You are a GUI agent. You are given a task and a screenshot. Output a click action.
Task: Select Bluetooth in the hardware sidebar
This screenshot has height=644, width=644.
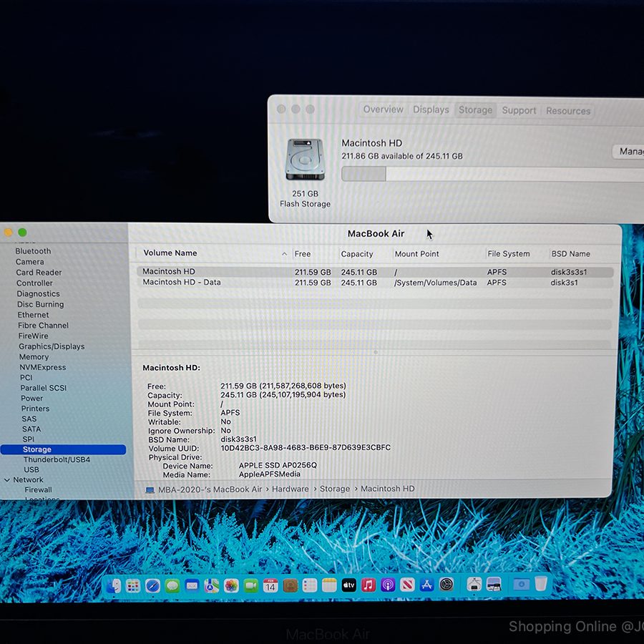pos(33,251)
